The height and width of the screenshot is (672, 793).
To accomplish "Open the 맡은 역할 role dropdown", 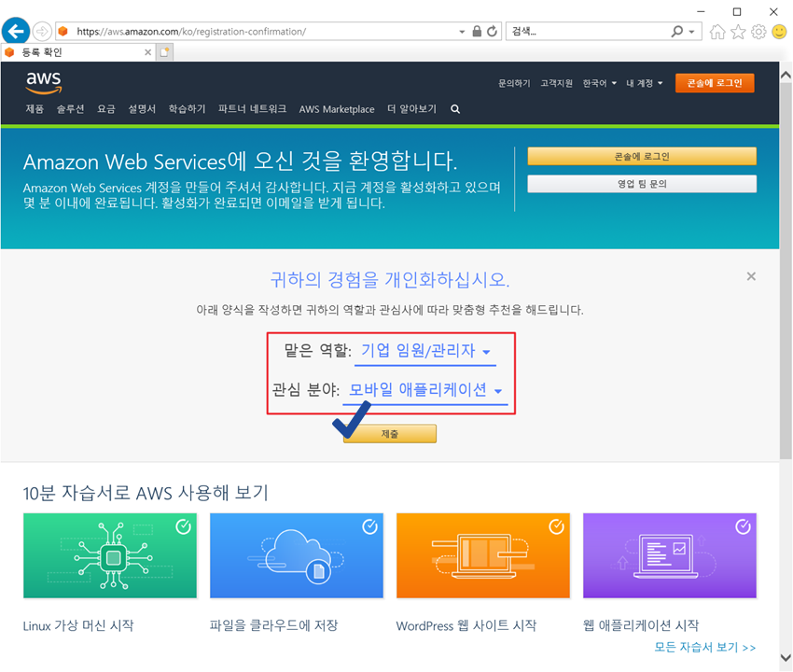I will pos(425,351).
